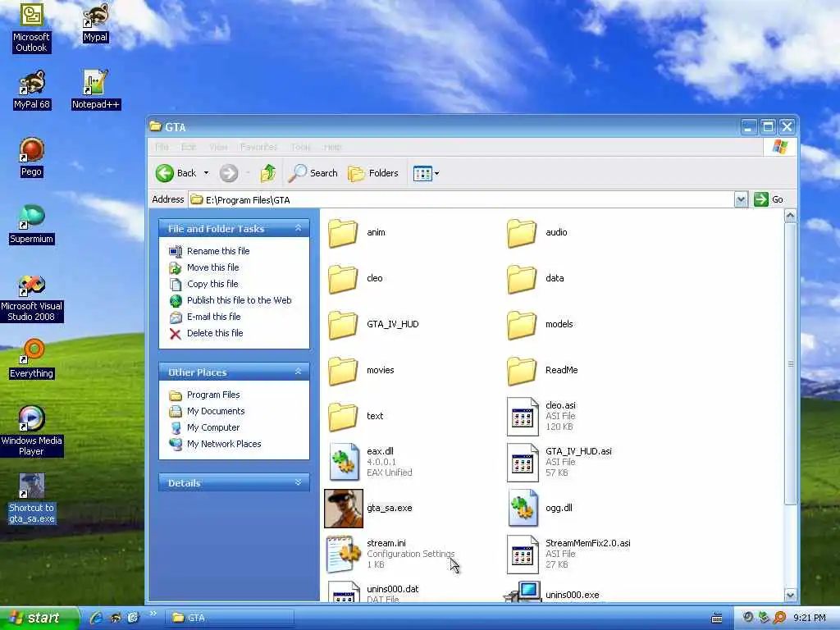The width and height of the screenshot is (840, 630).
Task: Collapse the Other Places panel
Action: pyautogui.click(x=299, y=372)
